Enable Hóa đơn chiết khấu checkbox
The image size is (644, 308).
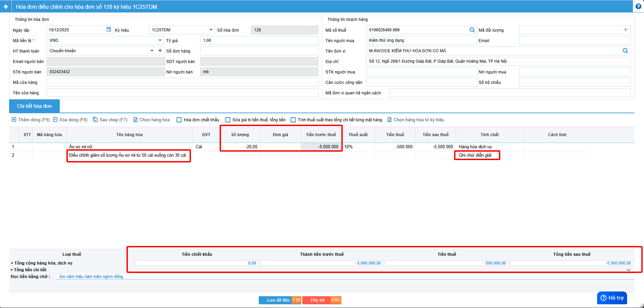pos(179,120)
